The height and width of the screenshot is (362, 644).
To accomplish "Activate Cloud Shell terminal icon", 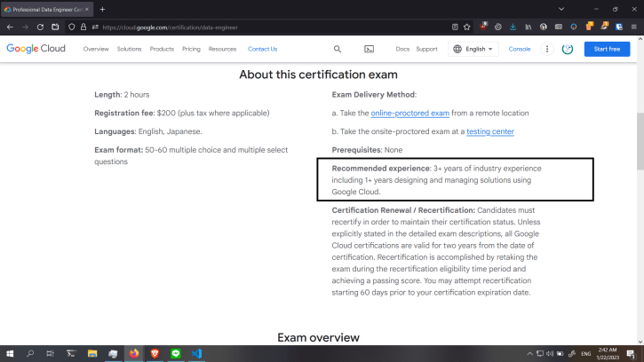I will (369, 49).
